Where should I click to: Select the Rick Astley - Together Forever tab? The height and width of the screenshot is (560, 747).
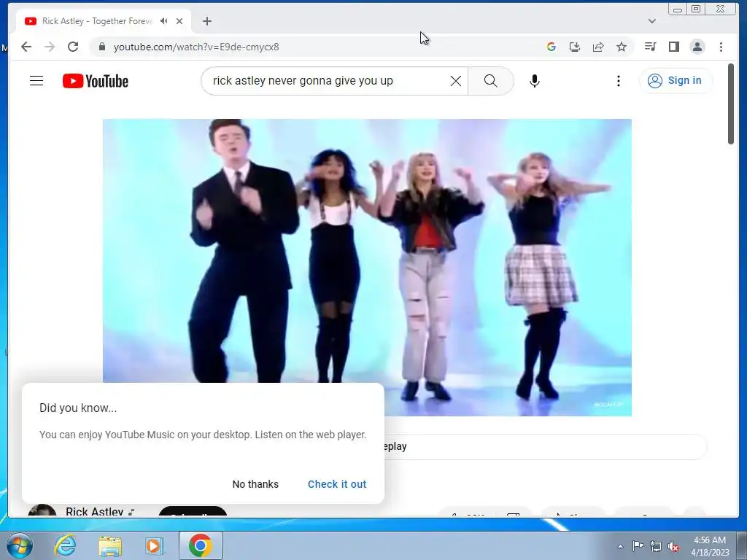click(97, 21)
